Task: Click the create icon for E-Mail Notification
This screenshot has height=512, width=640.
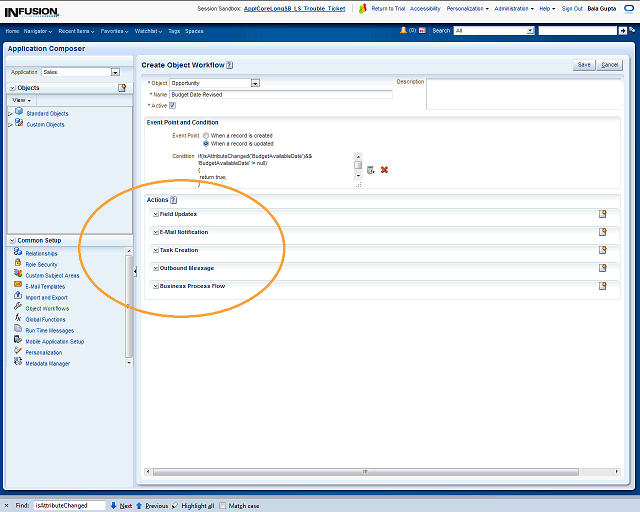Action: (603, 232)
